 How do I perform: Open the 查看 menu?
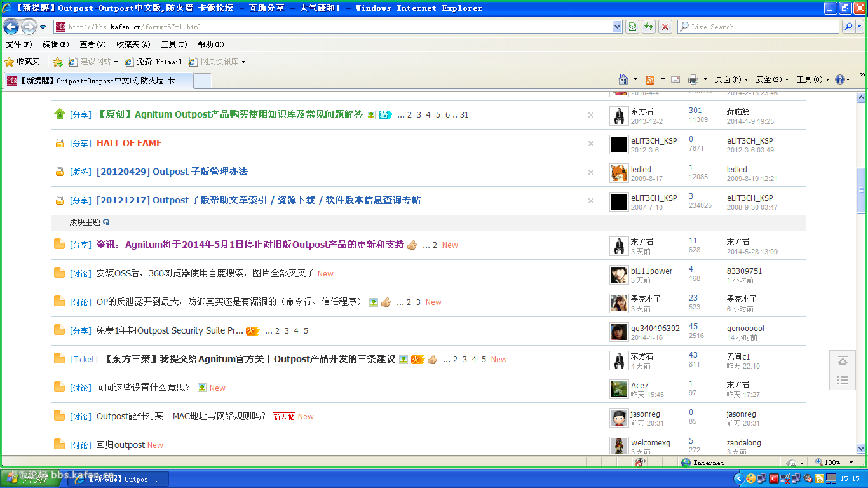[x=93, y=44]
